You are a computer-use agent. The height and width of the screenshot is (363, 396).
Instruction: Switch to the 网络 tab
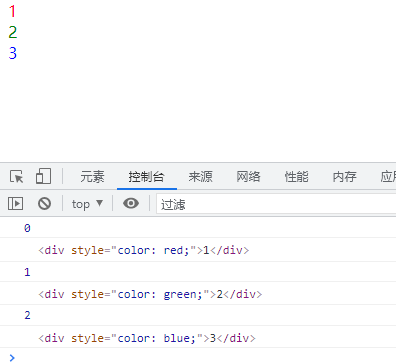pos(248,176)
